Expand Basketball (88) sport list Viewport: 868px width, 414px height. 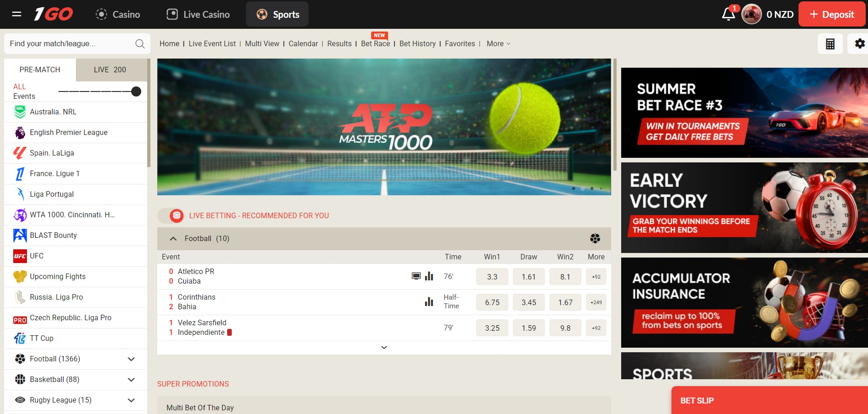pos(131,380)
